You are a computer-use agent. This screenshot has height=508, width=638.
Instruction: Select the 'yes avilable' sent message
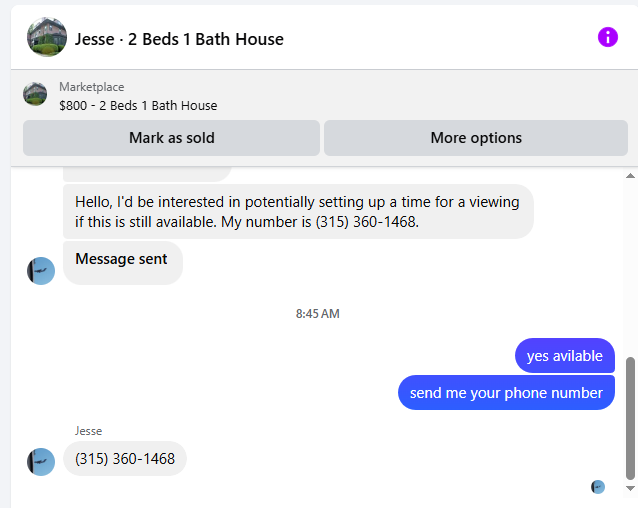click(x=565, y=356)
